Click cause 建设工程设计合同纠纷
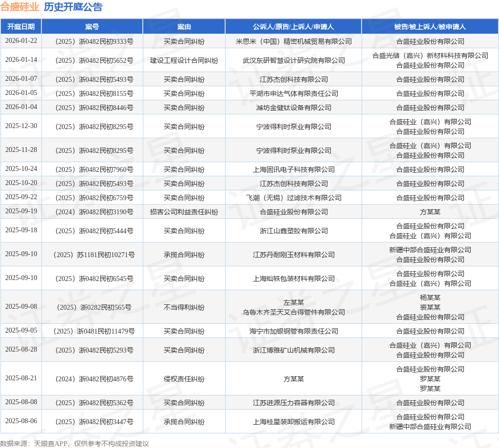Screen dimensions: 499x448 [184, 60]
